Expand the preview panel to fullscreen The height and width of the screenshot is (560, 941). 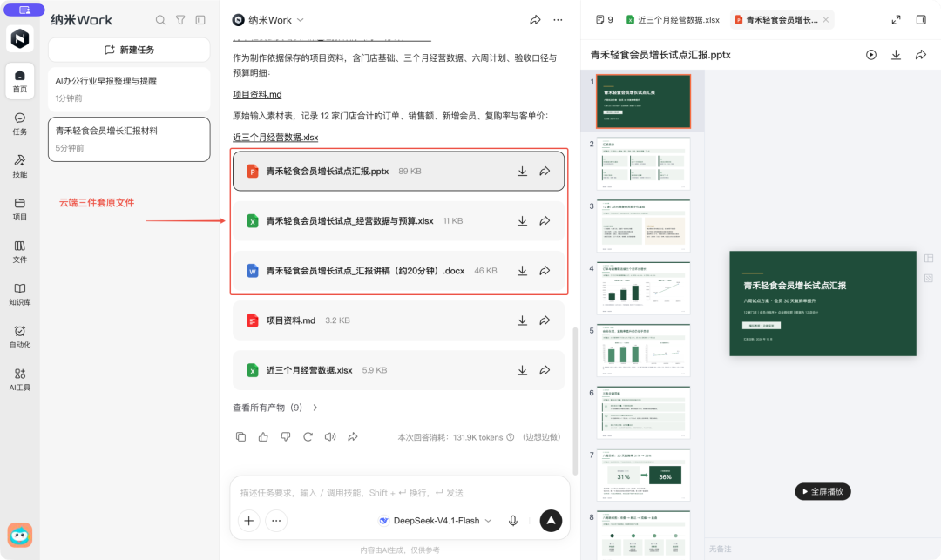896,20
